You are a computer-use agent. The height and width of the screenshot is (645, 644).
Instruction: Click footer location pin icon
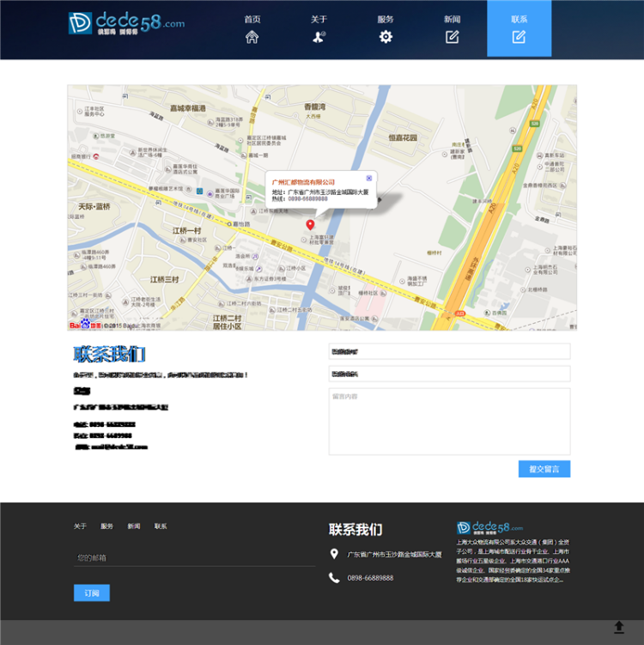coord(334,554)
